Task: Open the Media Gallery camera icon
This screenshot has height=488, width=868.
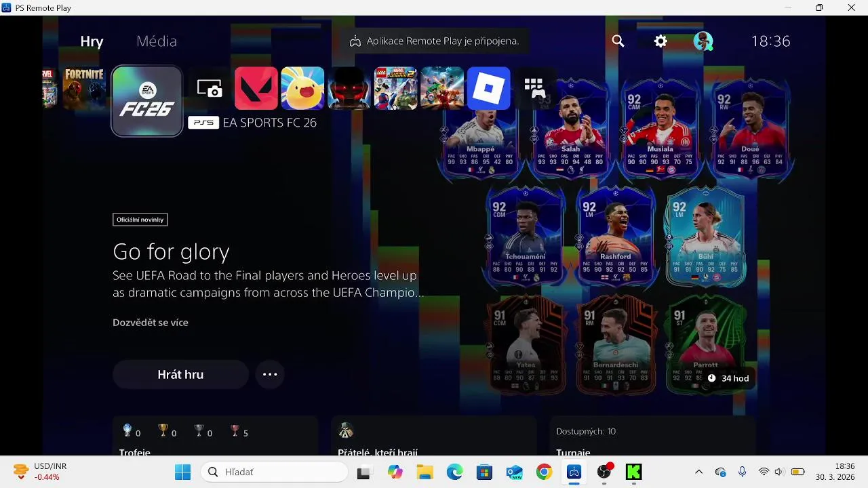Action: [210, 88]
